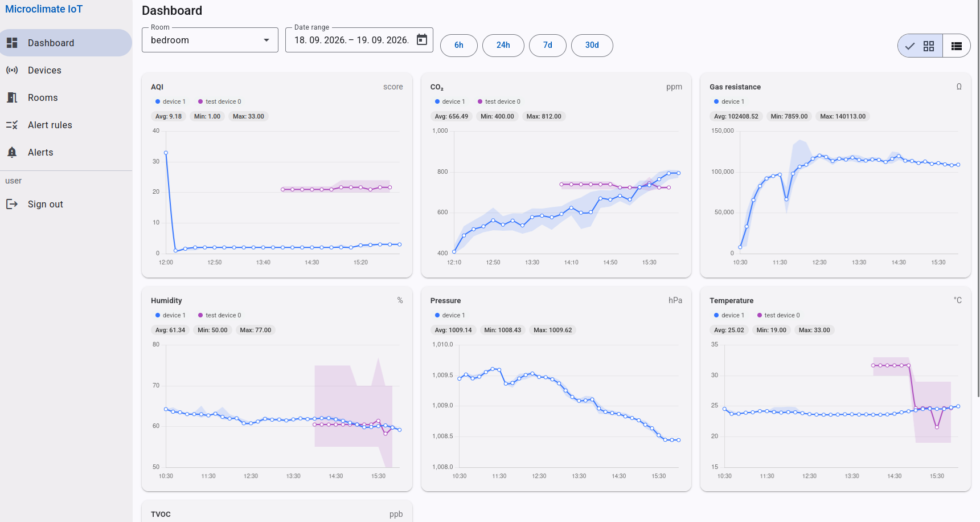Image resolution: width=980 pixels, height=522 pixels.
Task: Click the Dashboard grid icon in the sidebar
Action: point(12,43)
